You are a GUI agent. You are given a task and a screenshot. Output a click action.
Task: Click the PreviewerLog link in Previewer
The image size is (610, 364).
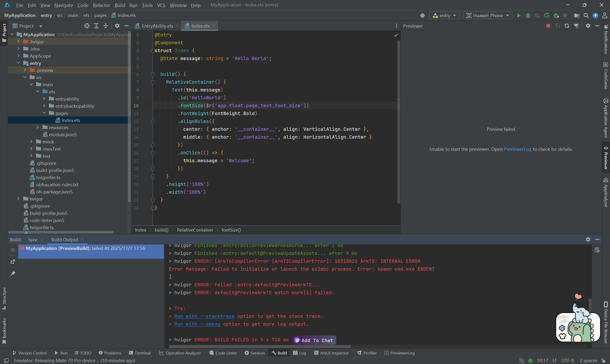point(517,149)
